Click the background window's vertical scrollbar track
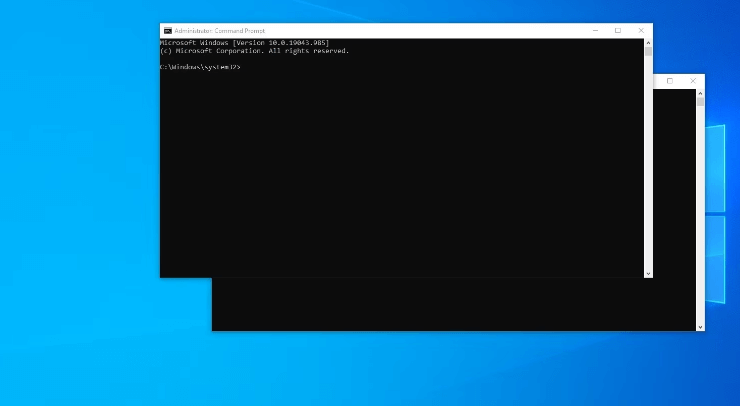This screenshot has width=740, height=406. pyautogui.click(x=700, y=220)
